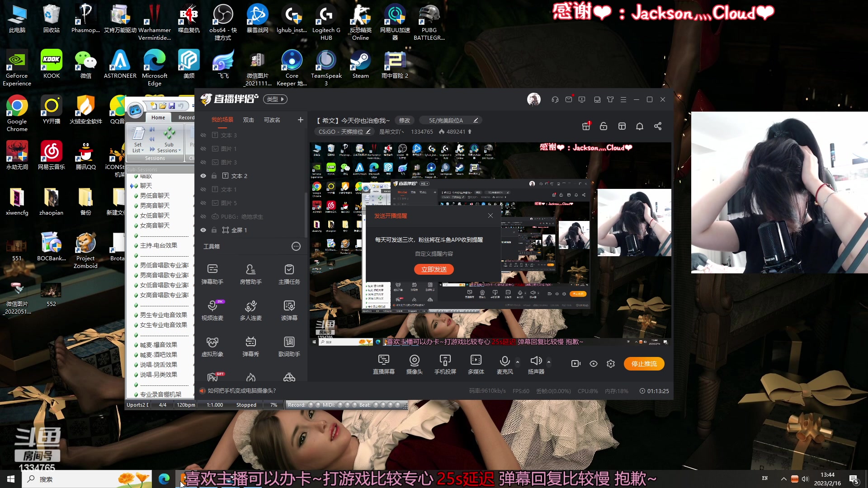Edit the stream title 今天你也治愈我 via 修改
The height and width of the screenshot is (488, 868).
click(404, 120)
